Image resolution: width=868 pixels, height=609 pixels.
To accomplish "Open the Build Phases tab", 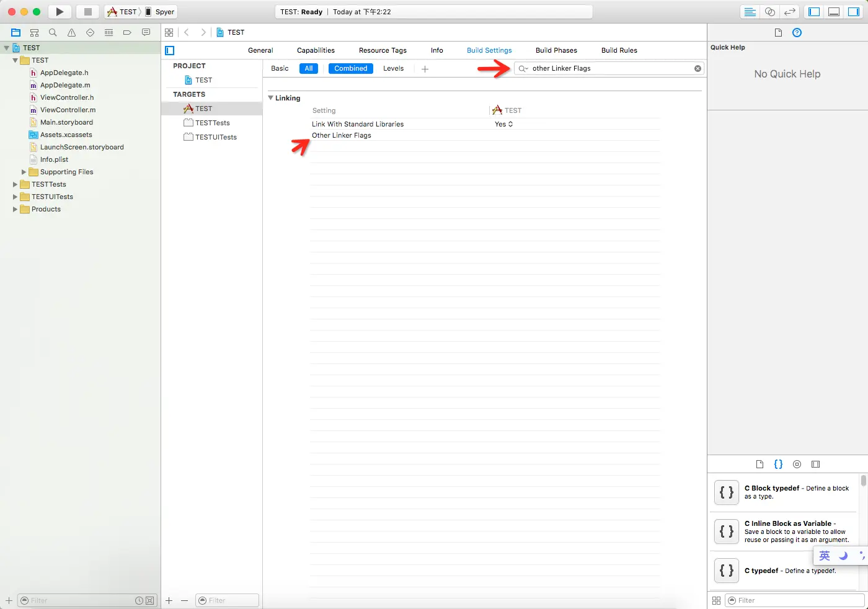I will coord(556,50).
